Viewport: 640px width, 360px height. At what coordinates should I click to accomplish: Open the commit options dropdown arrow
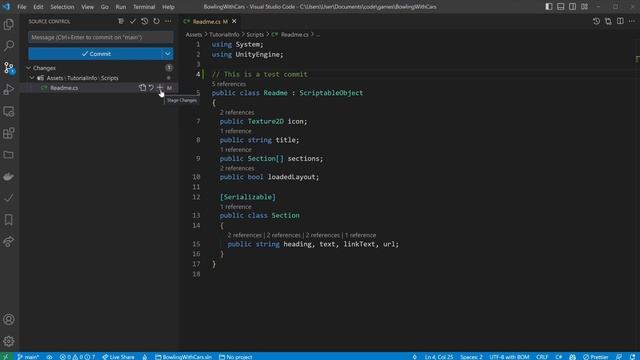pyautogui.click(x=168, y=54)
